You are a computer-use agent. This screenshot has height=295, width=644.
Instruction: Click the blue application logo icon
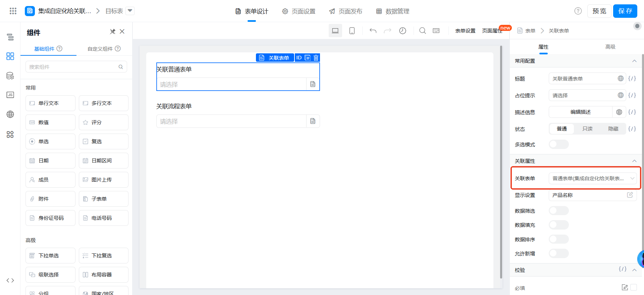pyautogui.click(x=30, y=11)
